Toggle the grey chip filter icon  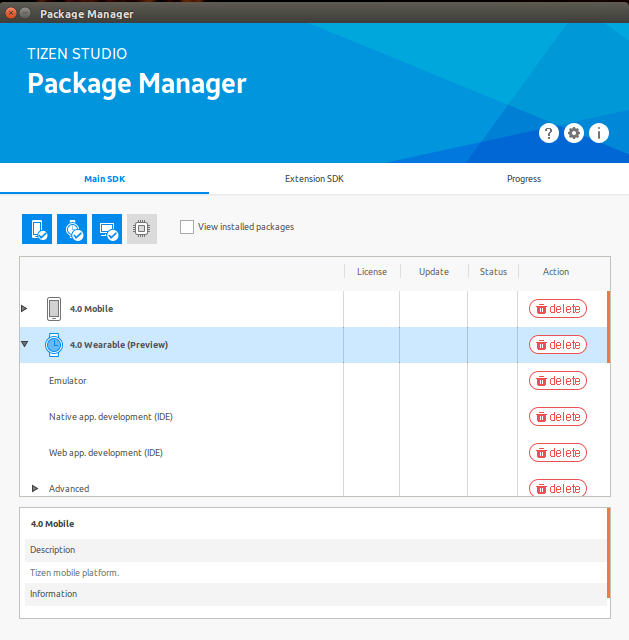pyautogui.click(x=141, y=229)
